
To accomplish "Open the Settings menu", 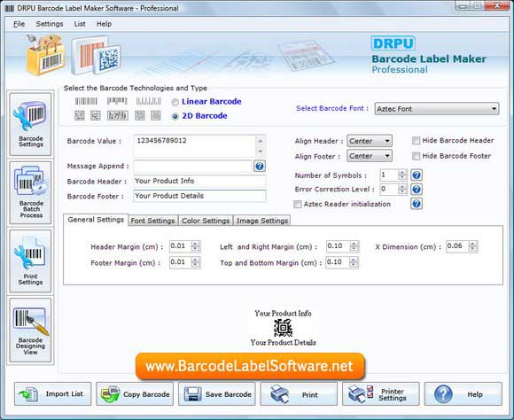I will point(50,24).
